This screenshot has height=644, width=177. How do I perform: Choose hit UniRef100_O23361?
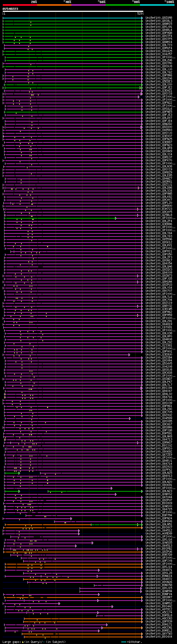click(159, 346)
